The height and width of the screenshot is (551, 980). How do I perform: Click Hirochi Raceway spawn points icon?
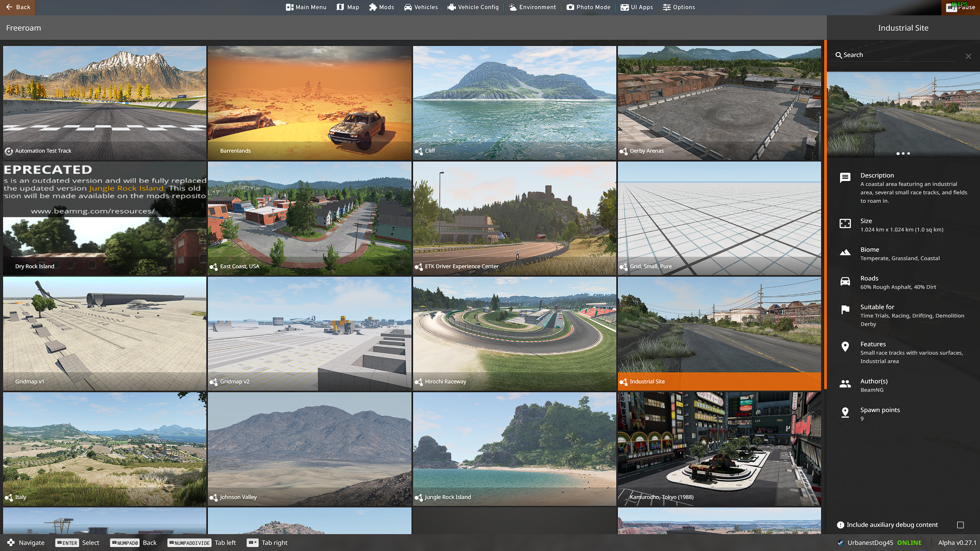418,382
